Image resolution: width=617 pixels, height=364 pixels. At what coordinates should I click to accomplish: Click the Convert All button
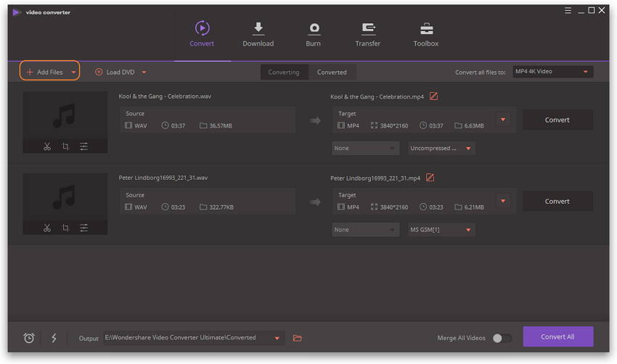coord(558,336)
